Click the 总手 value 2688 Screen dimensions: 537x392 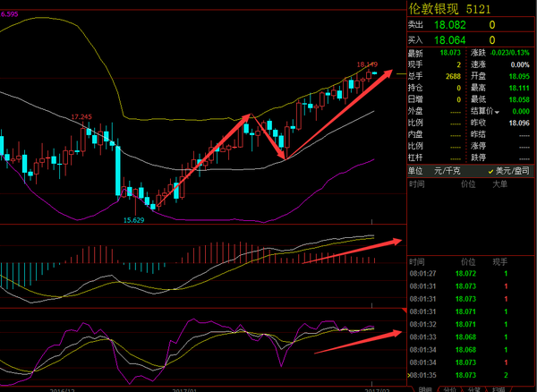tap(453, 76)
